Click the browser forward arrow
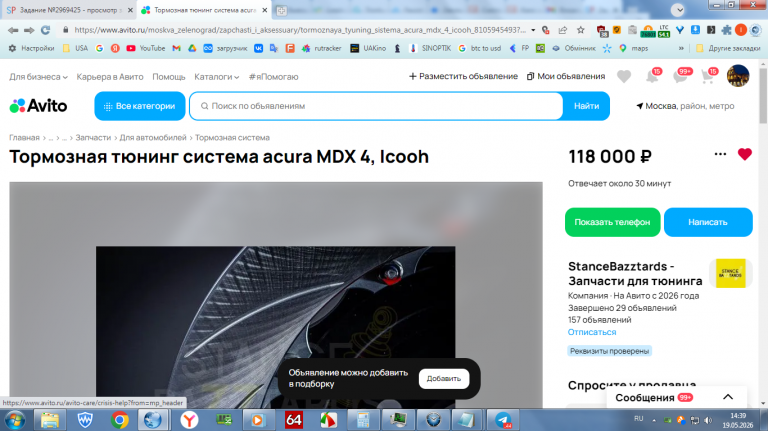The width and height of the screenshot is (768, 431). pyautogui.click(x=29, y=30)
